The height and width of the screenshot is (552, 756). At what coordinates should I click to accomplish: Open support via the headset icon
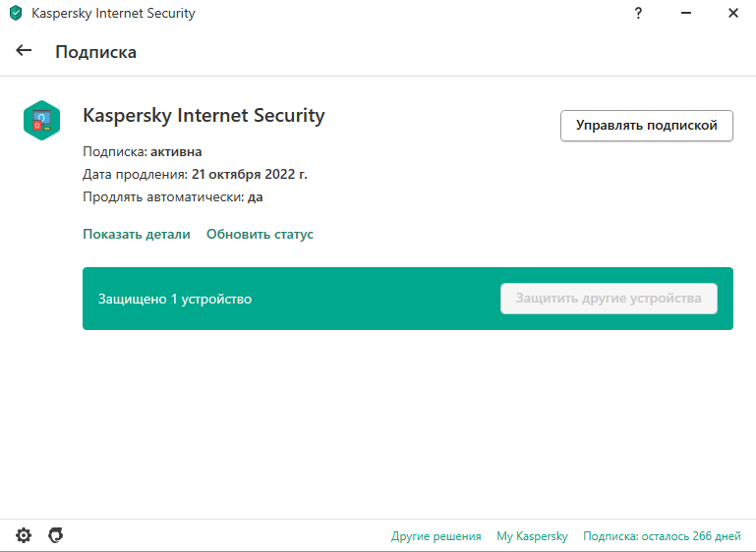tap(56, 535)
